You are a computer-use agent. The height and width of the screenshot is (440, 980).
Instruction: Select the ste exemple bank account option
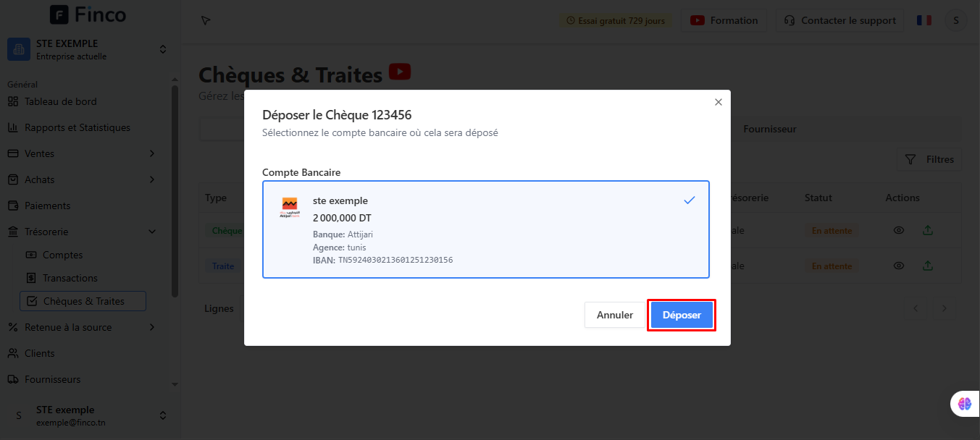[x=486, y=229]
